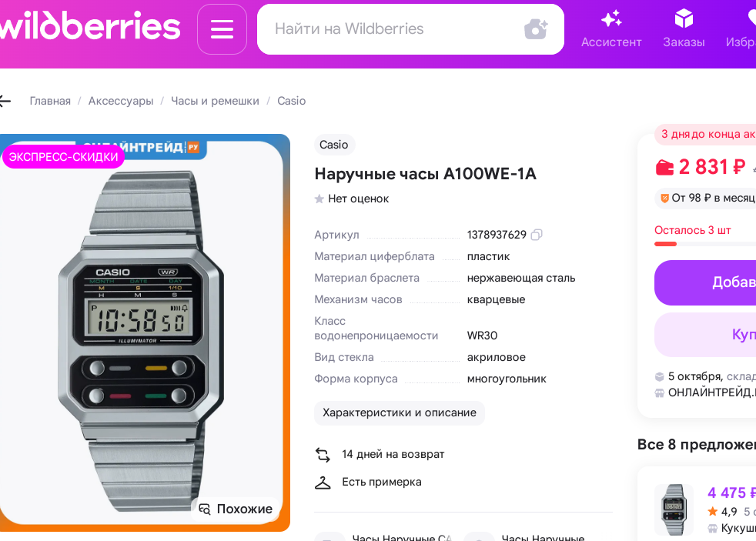Click the returns arrows icon
756x541 pixels.
[x=323, y=454]
